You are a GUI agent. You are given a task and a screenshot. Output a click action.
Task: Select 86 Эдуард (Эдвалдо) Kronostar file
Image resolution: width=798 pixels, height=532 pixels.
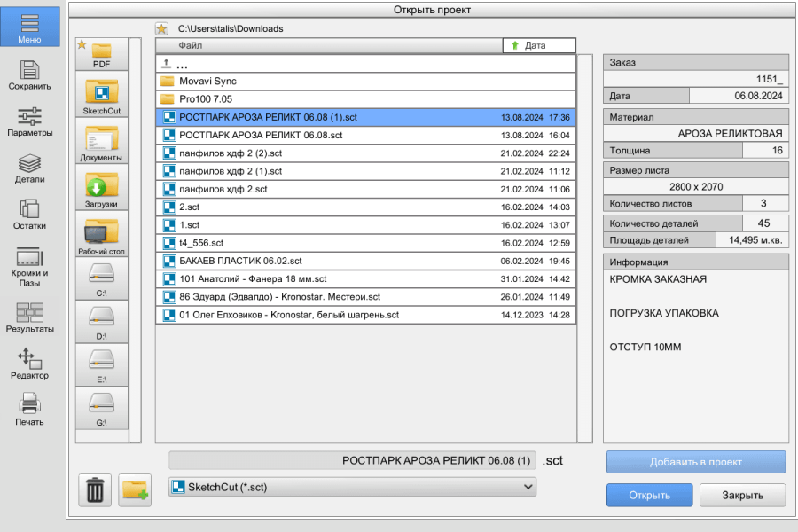coord(366,297)
